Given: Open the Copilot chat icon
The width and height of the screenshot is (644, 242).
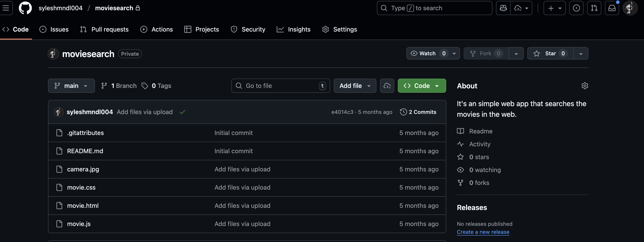Looking at the screenshot, I should 503,8.
